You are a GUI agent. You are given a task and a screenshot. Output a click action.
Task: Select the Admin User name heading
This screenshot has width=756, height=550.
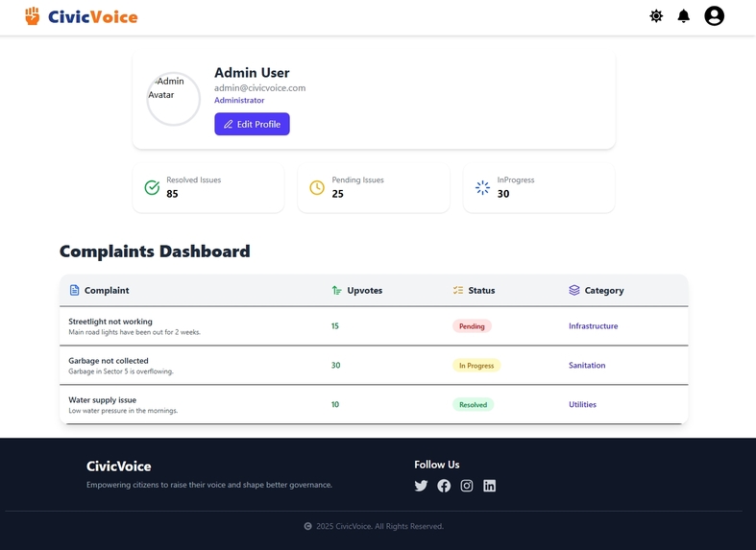[x=252, y=73]
